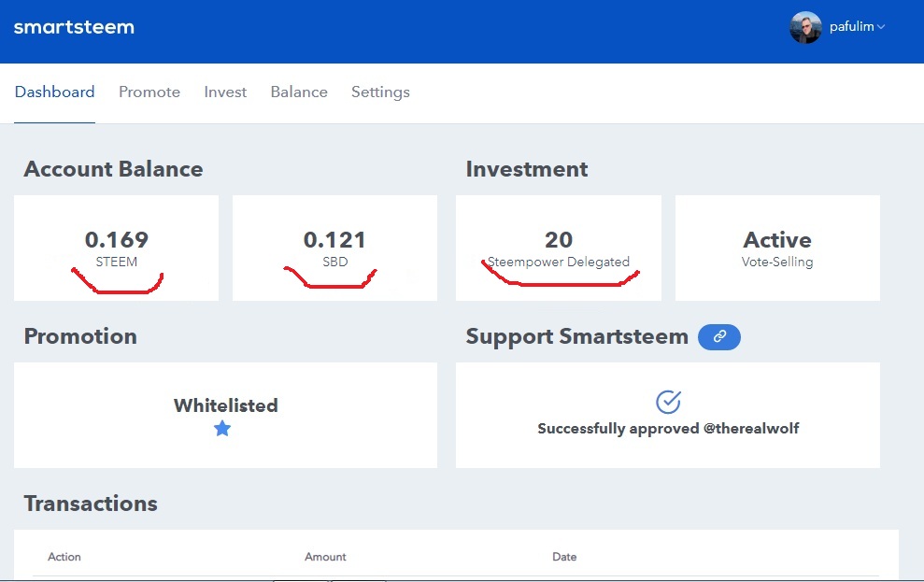This screenshot has width=924, height=582.
Task: Click the Account Balance heading
Action: pos(113,169)
